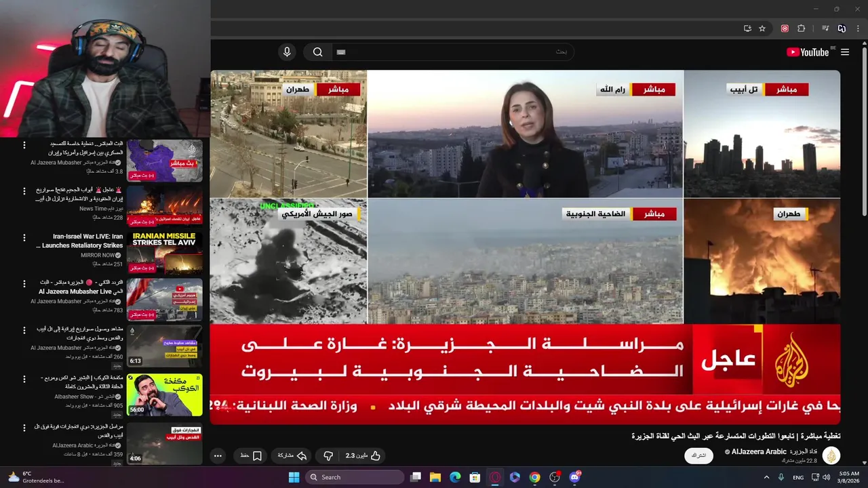Click the red extension icon in toolbar
This screenshot has width=868, height=488.
point(785,28)
